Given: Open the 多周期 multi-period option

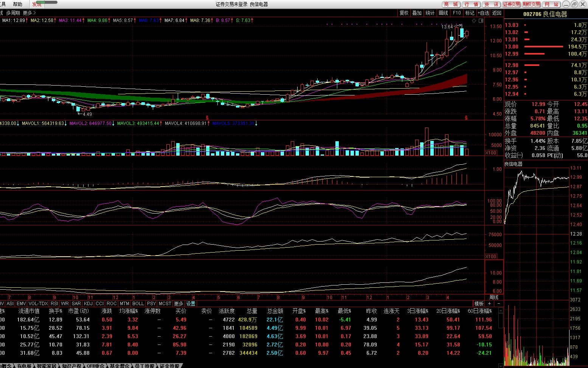Looking at the screenshot, I should coord(13,13).
